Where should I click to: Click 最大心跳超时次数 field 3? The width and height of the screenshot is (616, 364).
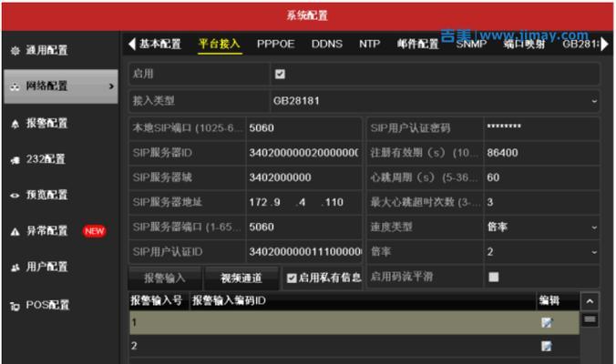pos(542,202)
